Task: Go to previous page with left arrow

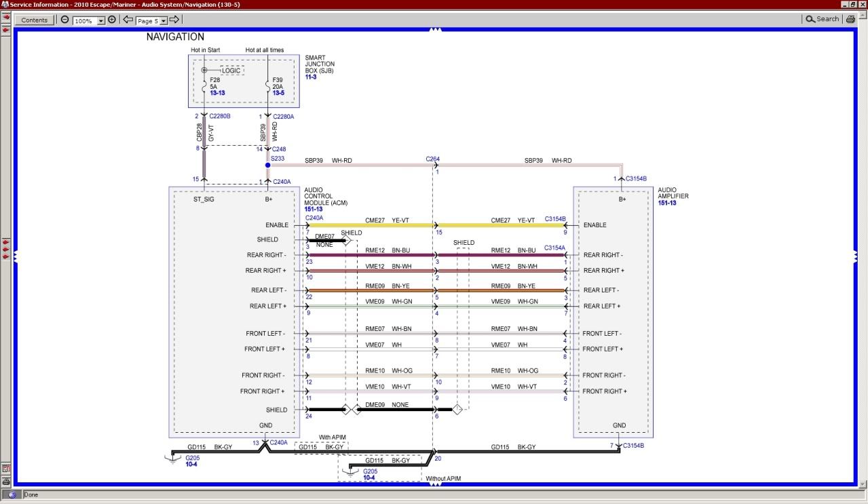Action: (128, 20)
